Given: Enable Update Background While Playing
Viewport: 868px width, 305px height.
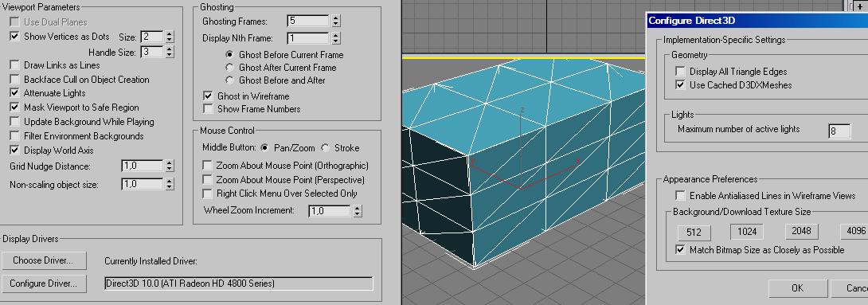Looking at the screenshot, I should pyautogui.click(x=15, y=122).
